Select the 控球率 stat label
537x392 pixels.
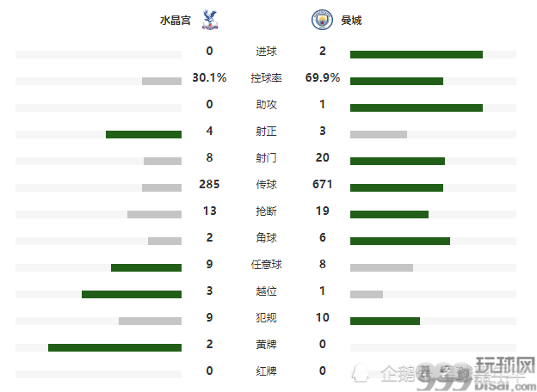266,78
